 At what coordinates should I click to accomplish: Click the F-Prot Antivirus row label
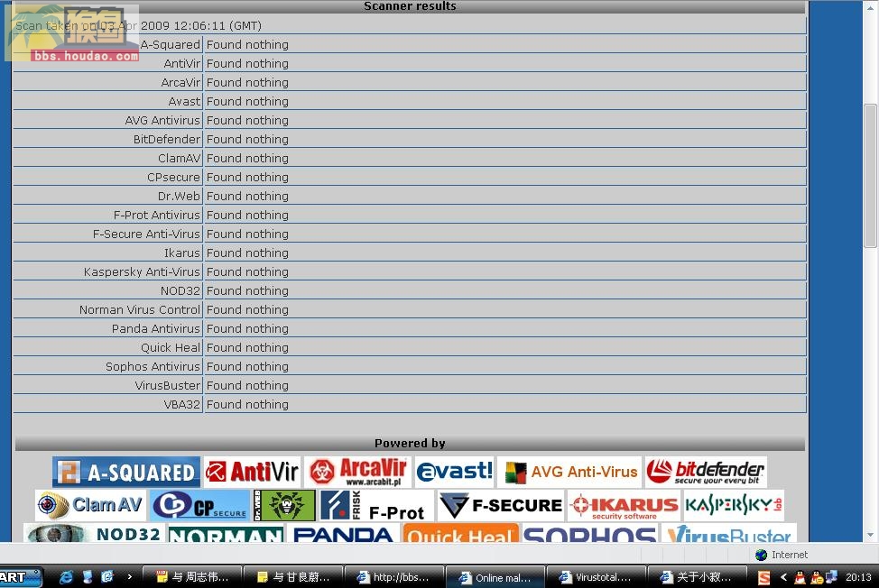tap(156, 216)
